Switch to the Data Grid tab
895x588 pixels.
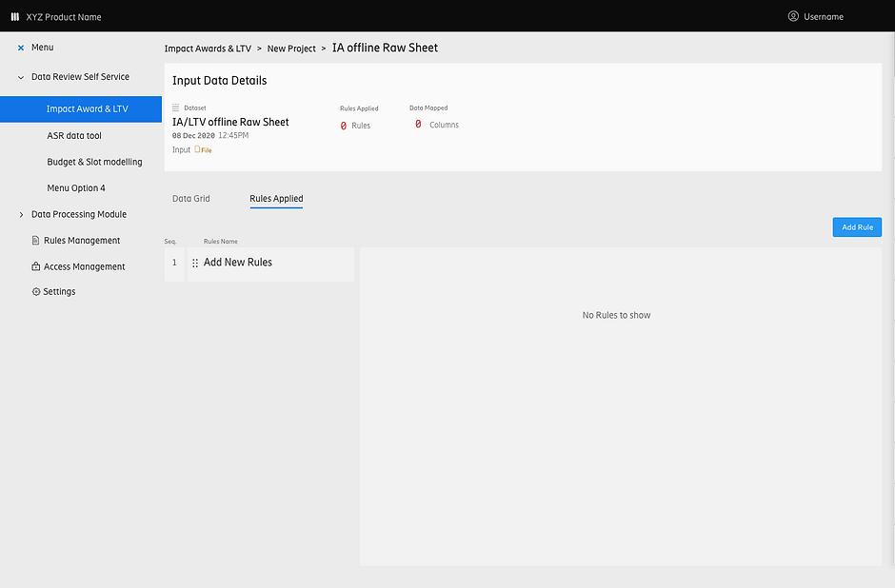click(191, 199)
